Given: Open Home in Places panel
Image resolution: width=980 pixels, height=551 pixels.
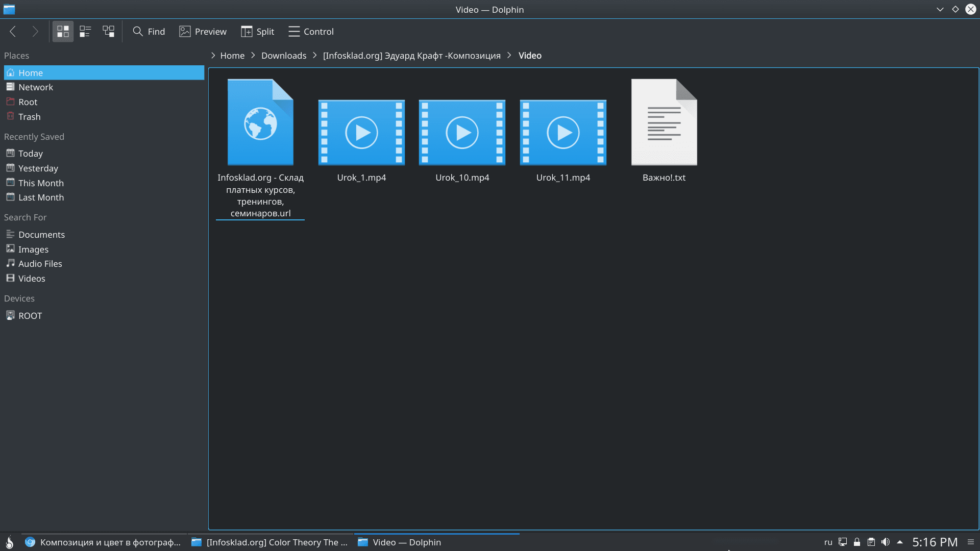Looking at the screenshot, I should point(104,72).
